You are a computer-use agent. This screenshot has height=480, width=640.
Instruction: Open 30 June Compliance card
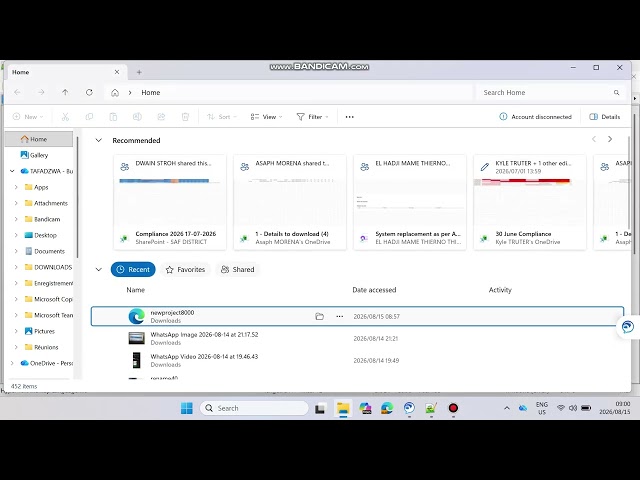tap(530, 202)
